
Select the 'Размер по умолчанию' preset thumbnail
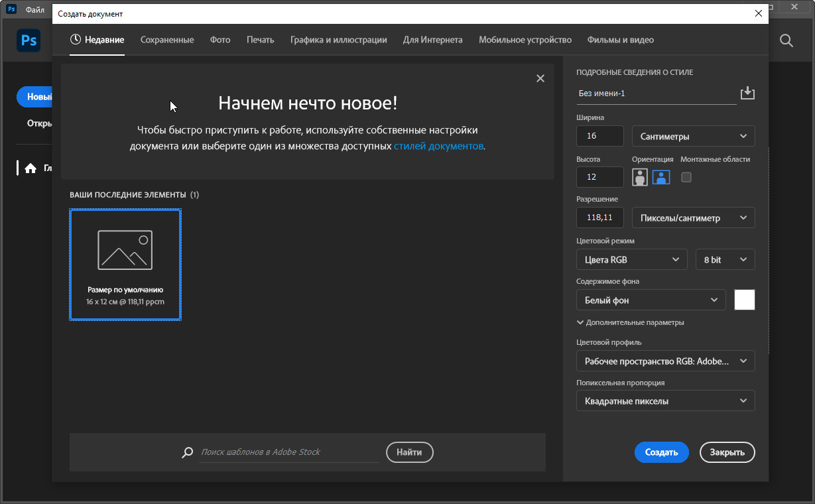125,265
